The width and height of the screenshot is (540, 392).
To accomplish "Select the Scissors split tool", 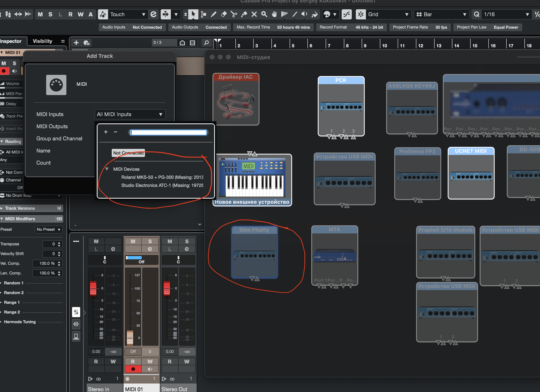I will [x=234, y=14].
